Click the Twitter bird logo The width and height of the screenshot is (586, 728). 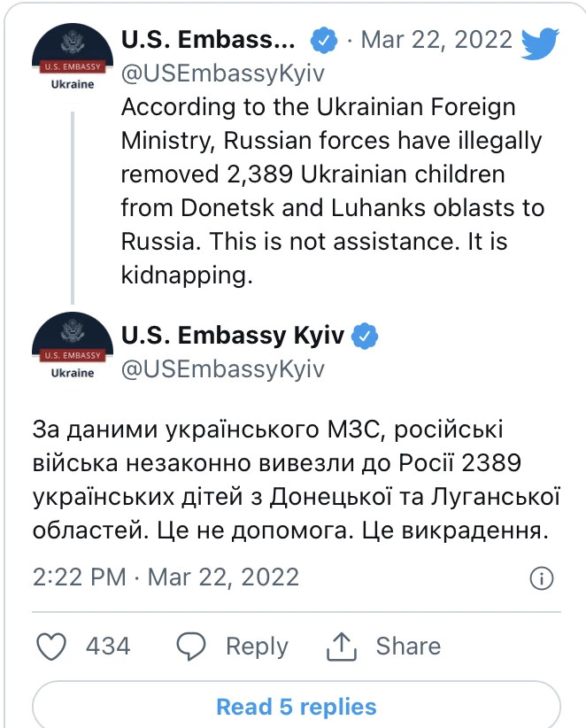[540, 43]
